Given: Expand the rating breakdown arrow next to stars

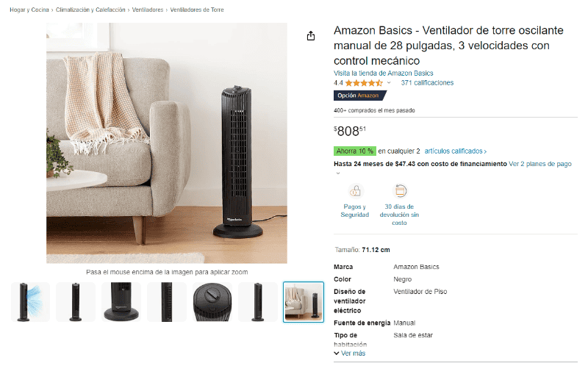Looking at the screenshot, I should point(389,83).
